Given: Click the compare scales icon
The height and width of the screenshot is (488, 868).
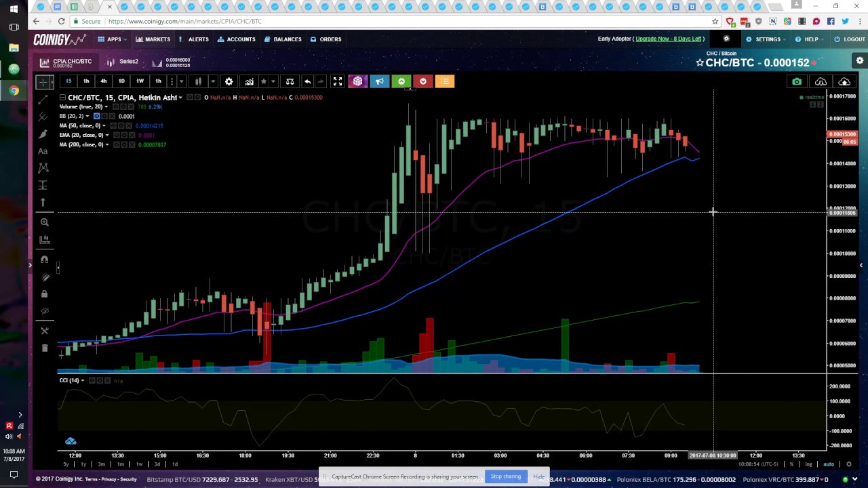Looking at the screenshot, I should tap(290, 81).
